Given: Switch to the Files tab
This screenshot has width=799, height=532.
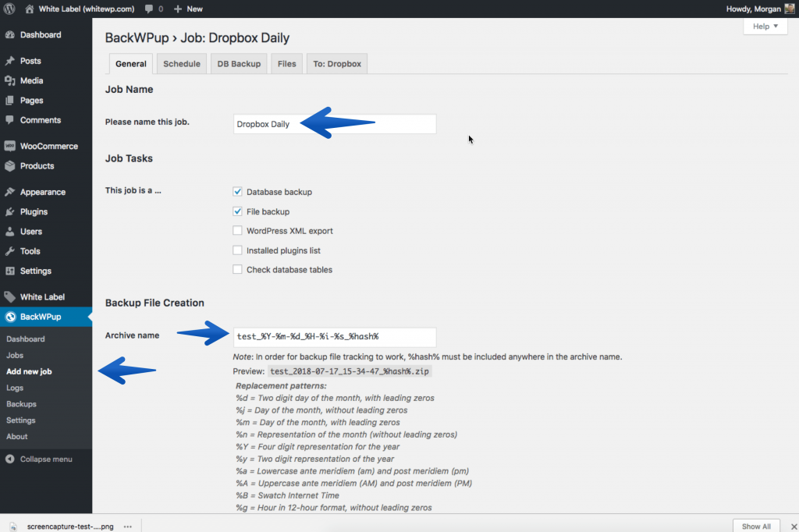Looking at the screenshot, I should tap(286, 64).
